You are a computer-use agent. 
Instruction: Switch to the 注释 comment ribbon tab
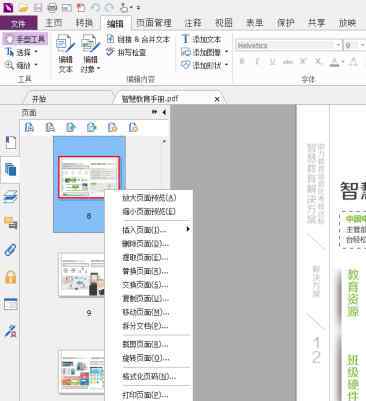point(193,23)
